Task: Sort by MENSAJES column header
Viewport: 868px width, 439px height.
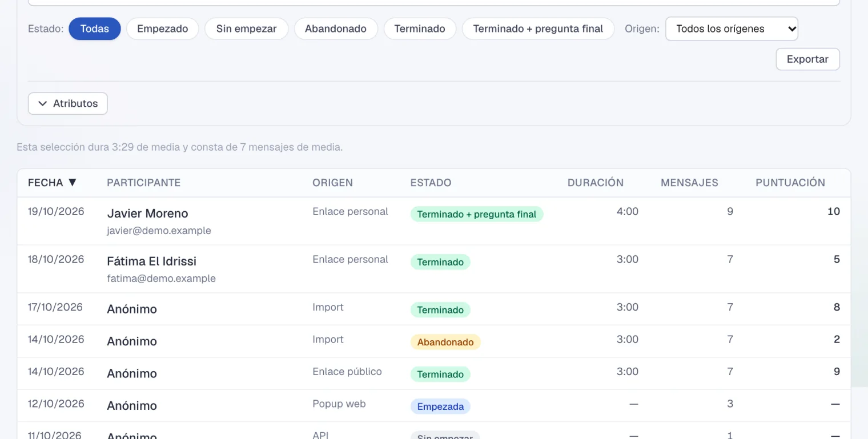Action: point(689,183)
